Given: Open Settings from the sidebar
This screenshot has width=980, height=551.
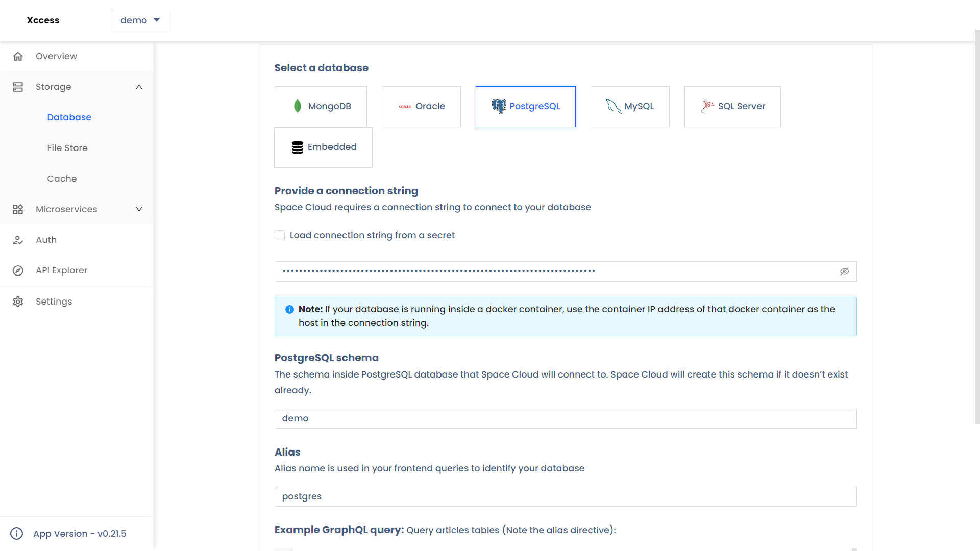Looking at the screenshot, I should 77,302.
